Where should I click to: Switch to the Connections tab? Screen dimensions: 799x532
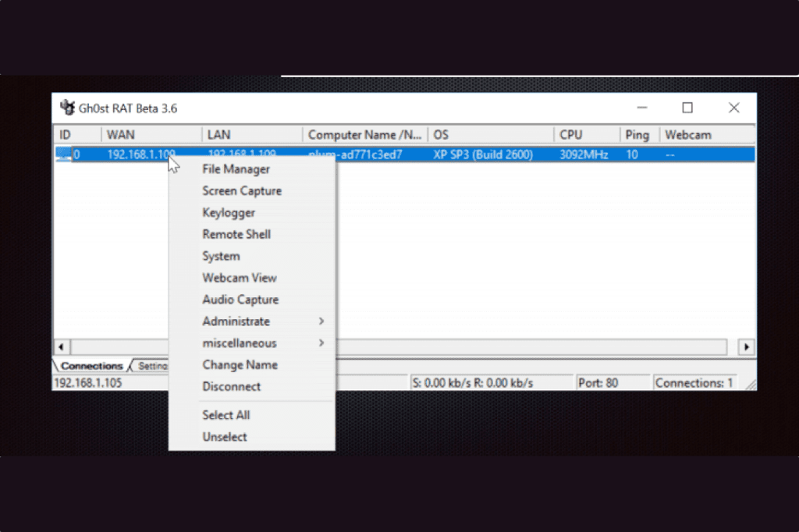point(92,366)
